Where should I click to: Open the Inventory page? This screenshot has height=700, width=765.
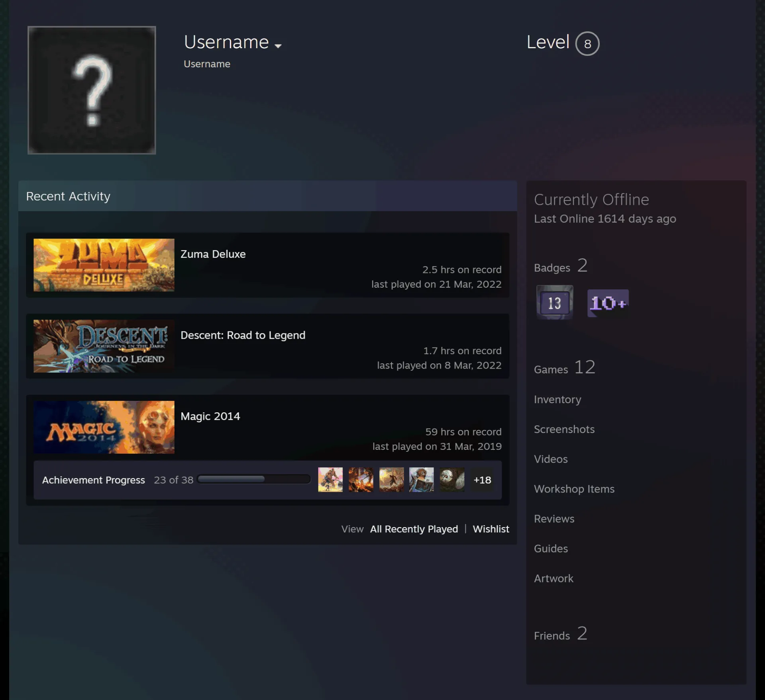tap(557, 400)
